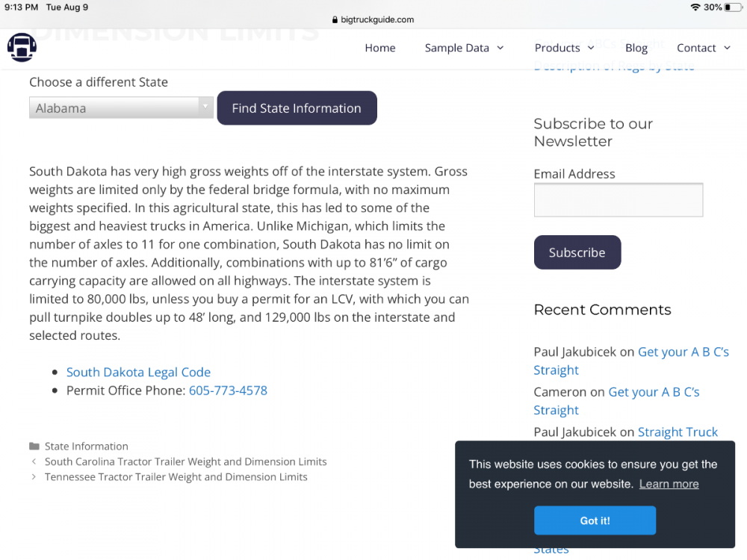Click the State Information folder icon
The image size is (747, 560).
pos(34,447)
